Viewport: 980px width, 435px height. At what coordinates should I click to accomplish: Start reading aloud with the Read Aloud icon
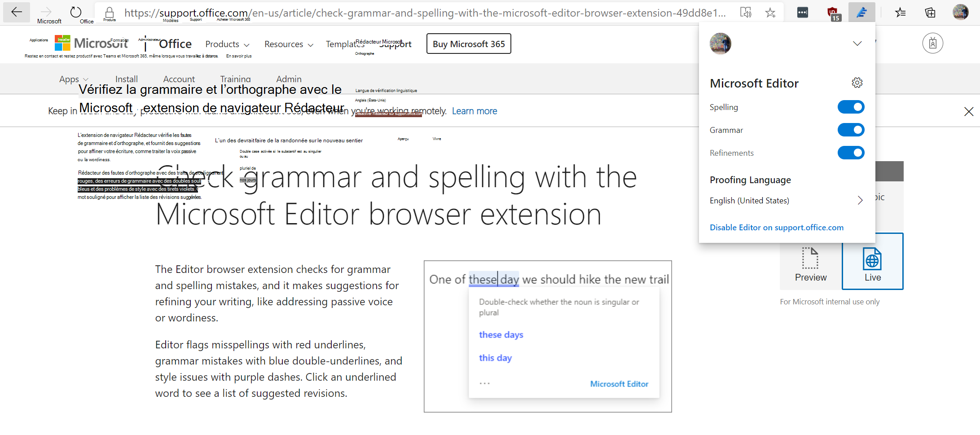[747, 12]
